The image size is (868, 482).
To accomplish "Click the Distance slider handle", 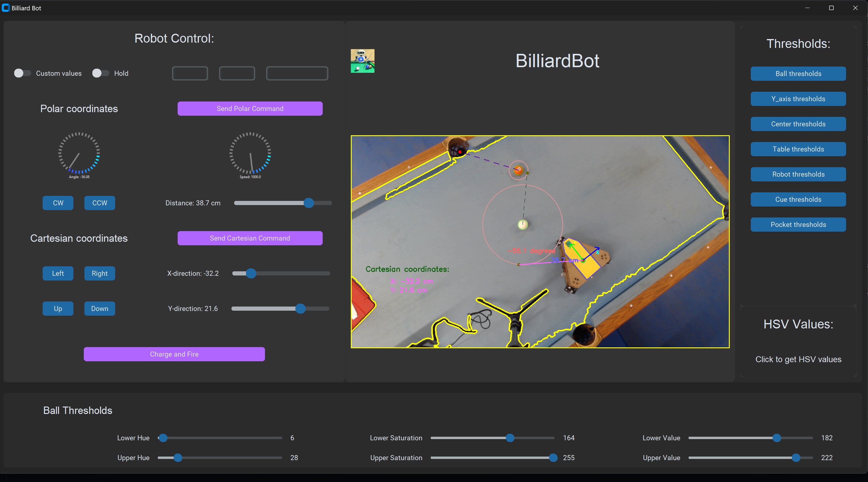I will [x=309, y=203].
